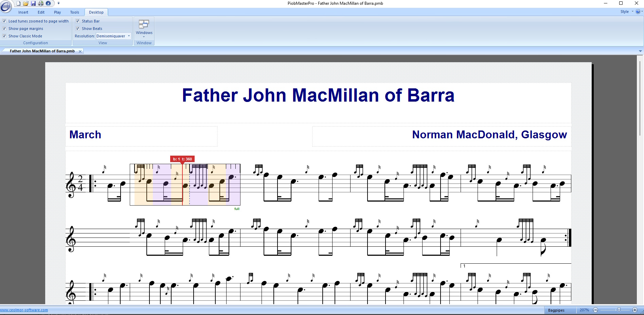Switch to the Play ribbon tab

(x=57, y=12)
